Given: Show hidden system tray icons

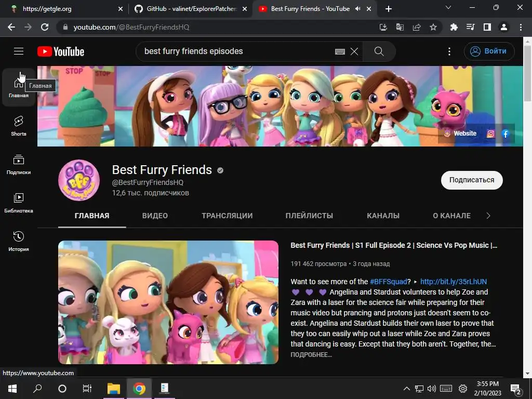Looking at the screenshot, I should tap(406, 389).
